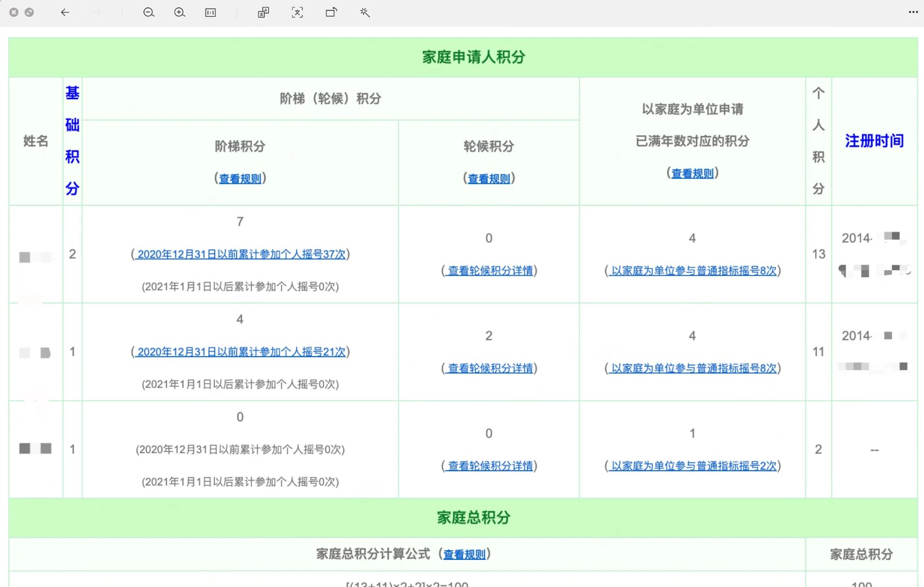Open the 以家庭为单位参与普通指标摇号2次 link
The height and width of the screenshot is (587, 924).
click(692, 466)
